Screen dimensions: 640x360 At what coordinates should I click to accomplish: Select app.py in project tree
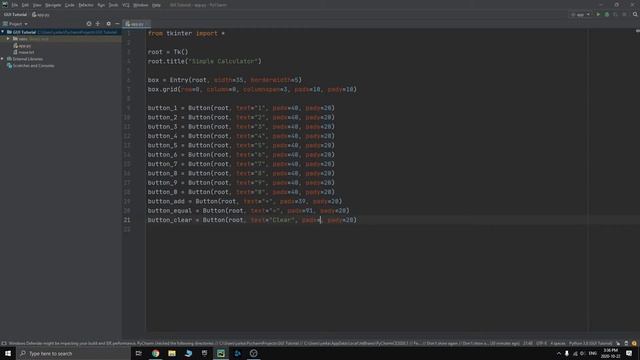click(22, 46)
